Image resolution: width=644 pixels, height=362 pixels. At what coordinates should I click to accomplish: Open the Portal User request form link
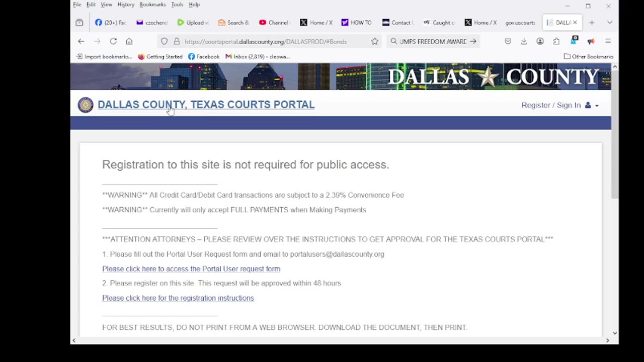click(x=191, y=269)
